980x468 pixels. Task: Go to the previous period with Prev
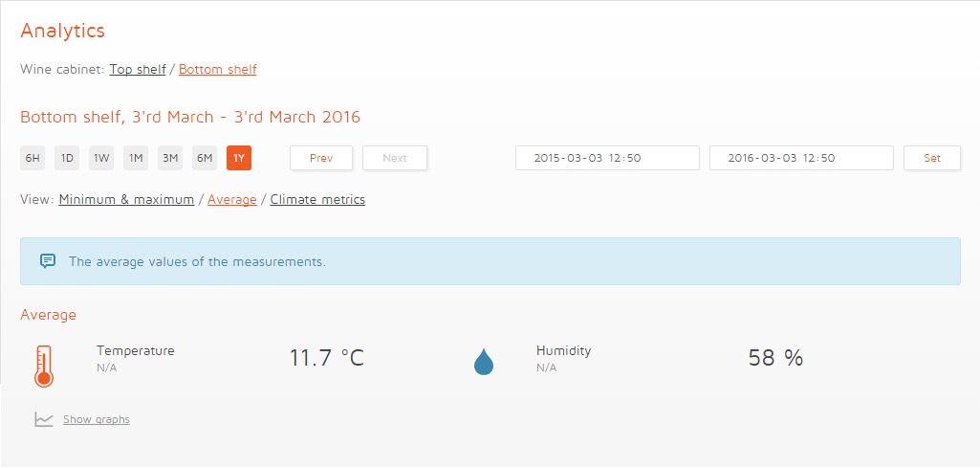tap(321, 158)
